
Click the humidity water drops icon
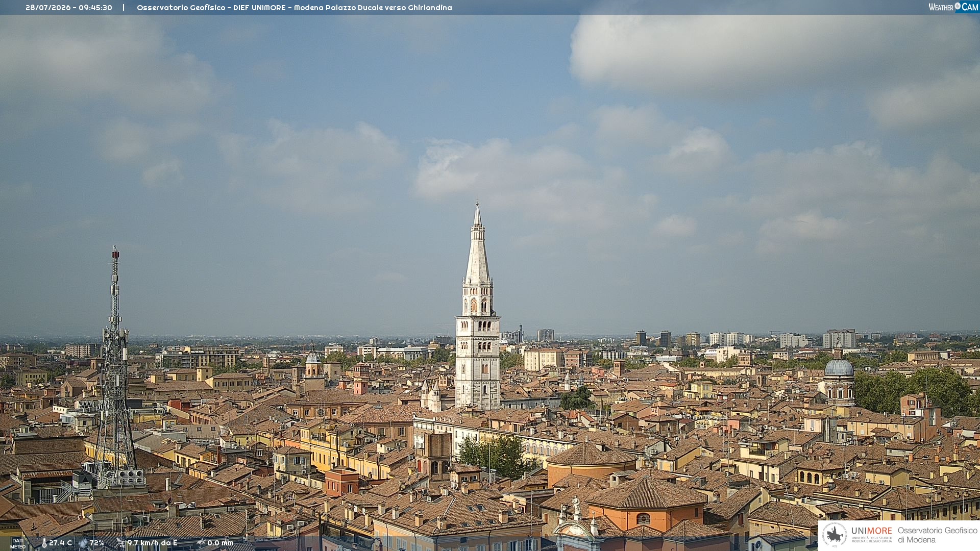coord(83,543)
